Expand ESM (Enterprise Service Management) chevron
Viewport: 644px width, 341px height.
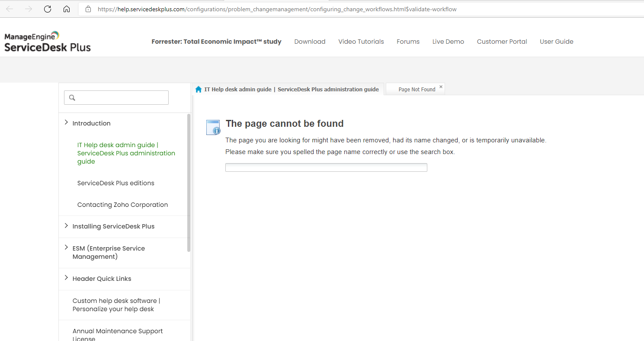[x=66, y=248]
